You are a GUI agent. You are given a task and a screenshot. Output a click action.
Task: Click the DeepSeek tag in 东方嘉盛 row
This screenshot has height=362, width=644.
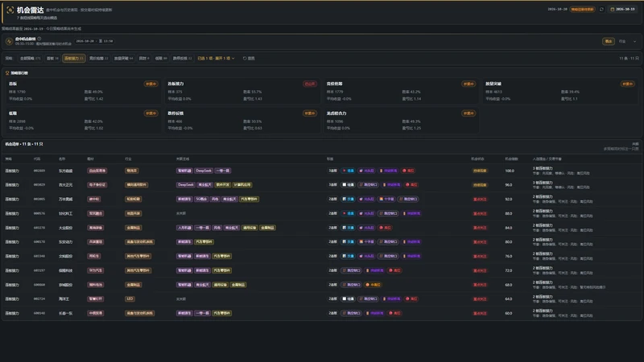pyautogui.click(x=204, y=171)
